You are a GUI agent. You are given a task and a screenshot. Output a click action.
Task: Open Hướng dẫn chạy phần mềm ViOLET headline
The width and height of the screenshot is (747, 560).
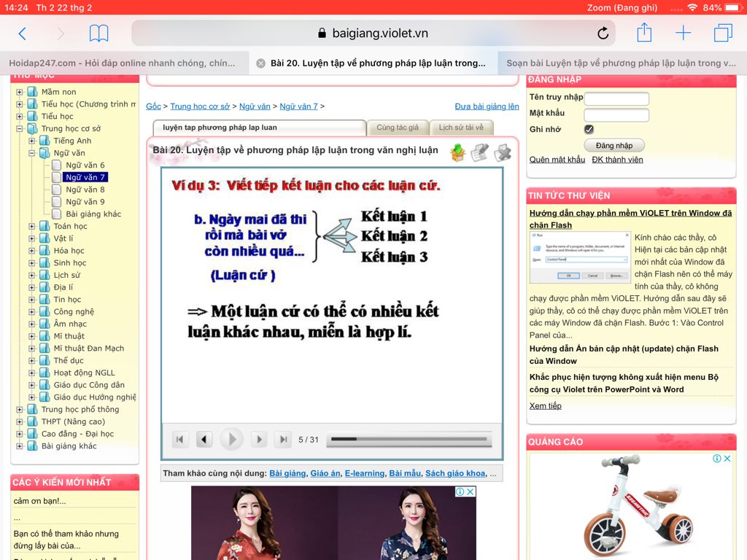630,219
